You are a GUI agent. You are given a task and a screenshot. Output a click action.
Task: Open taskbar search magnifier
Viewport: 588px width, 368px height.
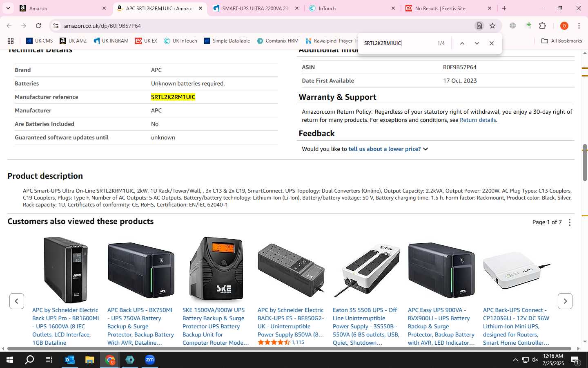pyautogui.click(x=29, y=360)
